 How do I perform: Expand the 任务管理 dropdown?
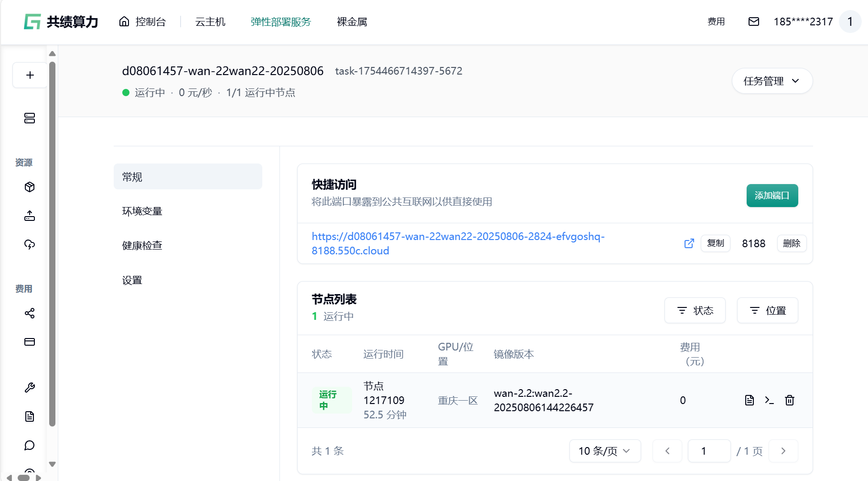pos(772,81)
